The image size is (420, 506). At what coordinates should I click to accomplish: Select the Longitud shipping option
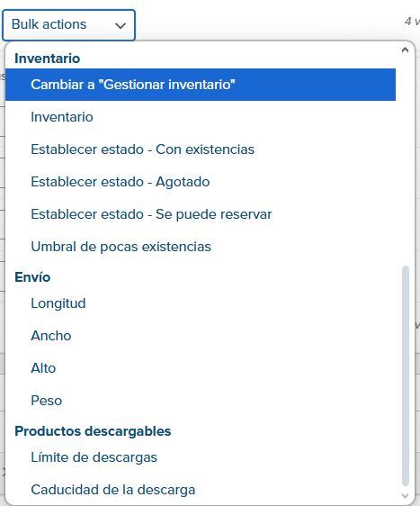tap(201, 303)
